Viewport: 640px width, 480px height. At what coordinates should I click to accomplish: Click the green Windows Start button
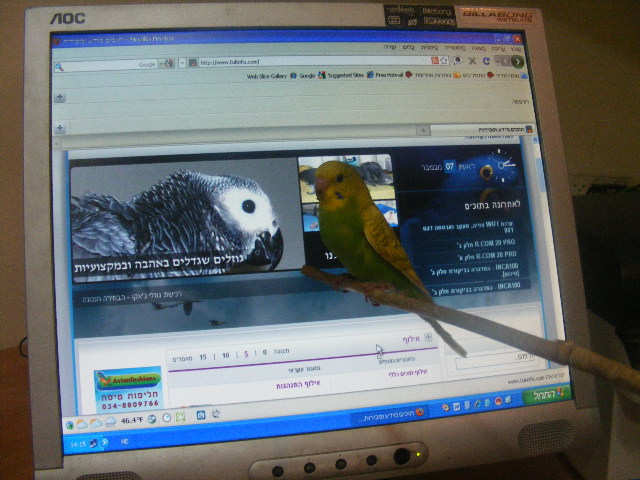coord(543,393)
